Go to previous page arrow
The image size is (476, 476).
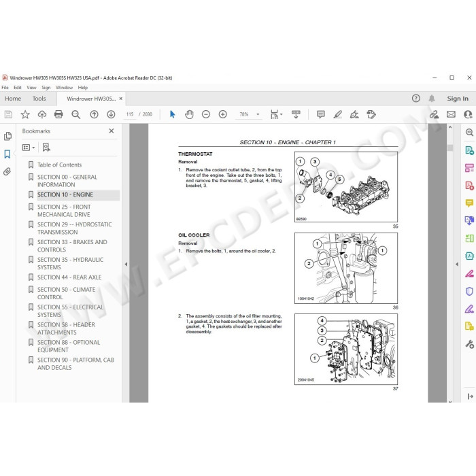(94, 114)
